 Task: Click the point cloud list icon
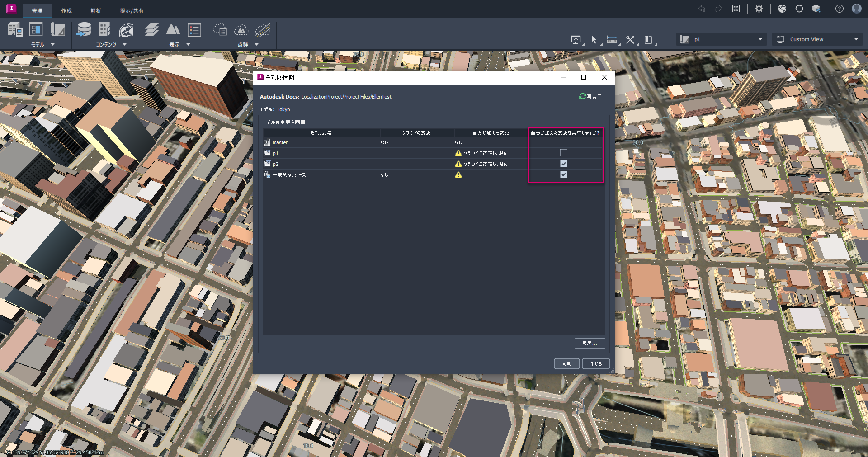[x=220, y=30]
